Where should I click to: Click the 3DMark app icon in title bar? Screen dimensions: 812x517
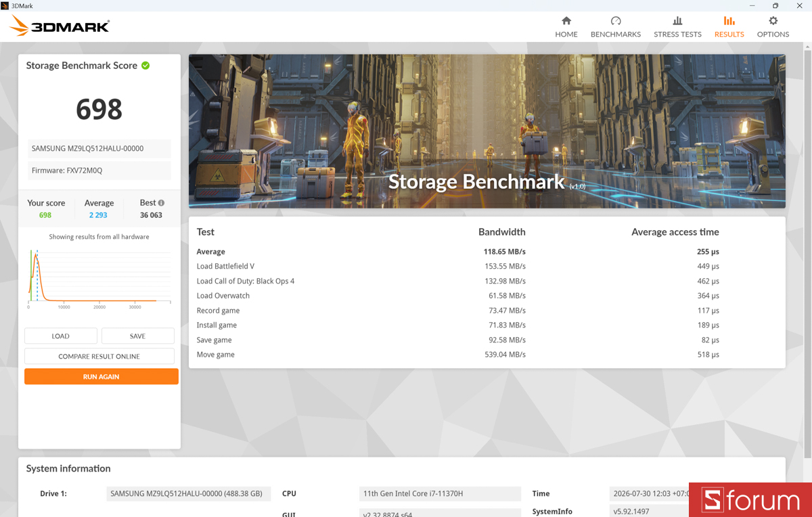pos(5,5)
